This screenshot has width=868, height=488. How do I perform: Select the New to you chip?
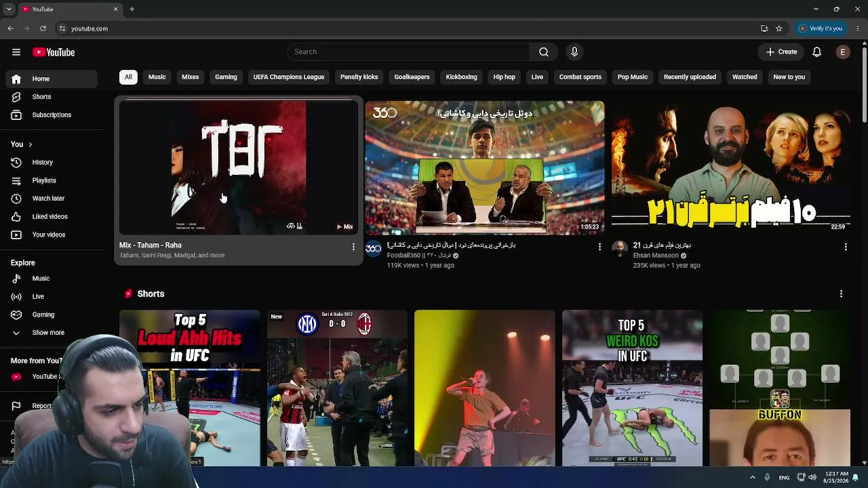(789, 77)
